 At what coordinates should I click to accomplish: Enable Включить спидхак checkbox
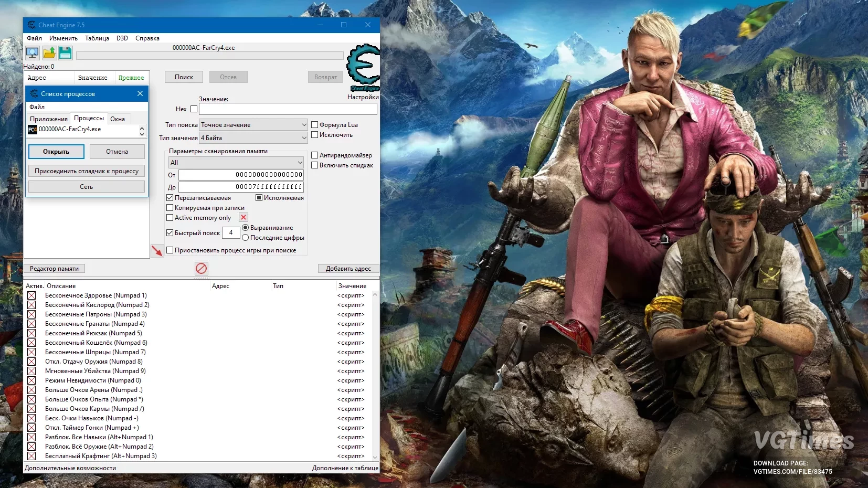315,165
